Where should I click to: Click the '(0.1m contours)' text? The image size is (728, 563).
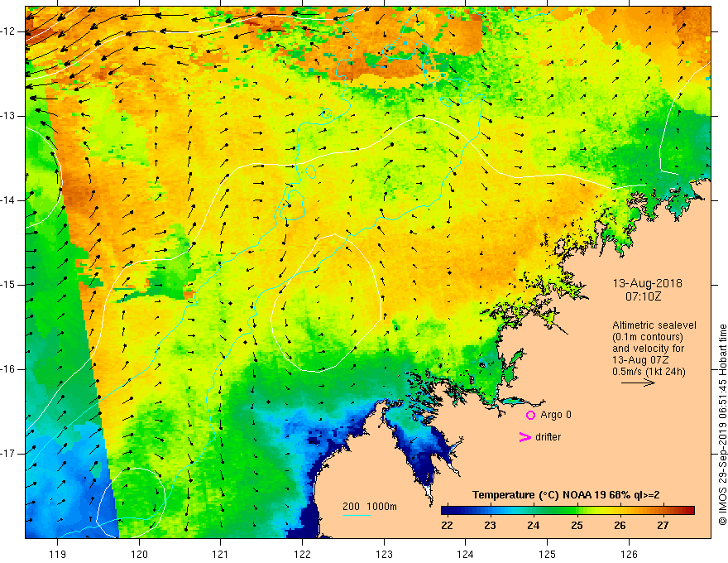click(x=648, y=337)
